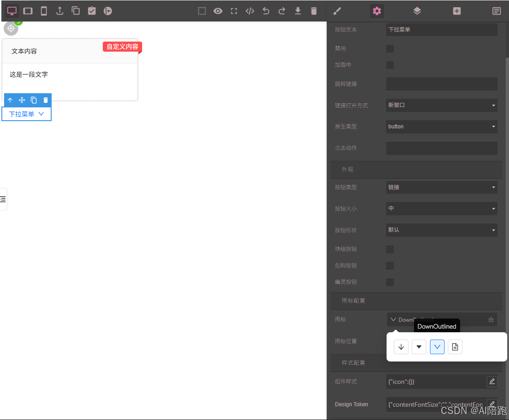
Task: Click the download icon
Action: tap(297, 11)
